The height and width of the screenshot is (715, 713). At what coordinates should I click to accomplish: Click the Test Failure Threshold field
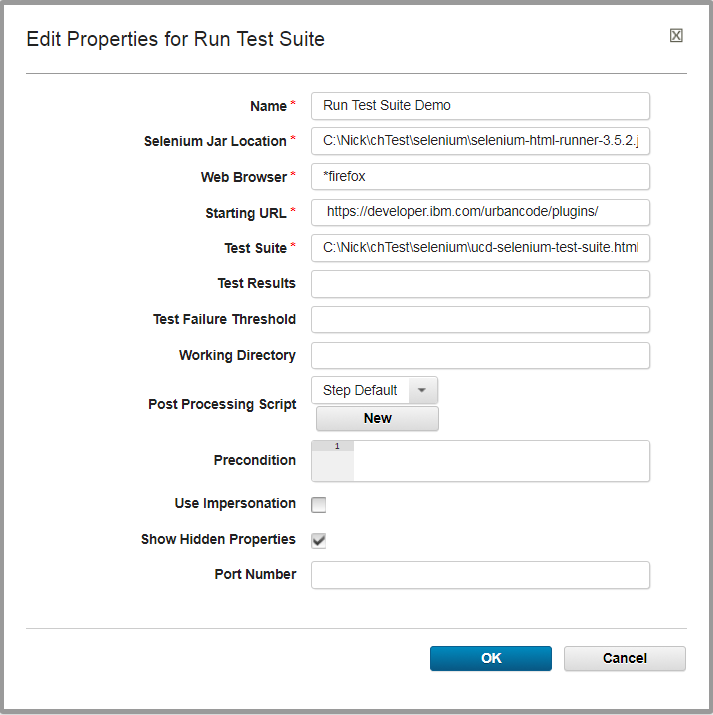[x=480, y=319]
